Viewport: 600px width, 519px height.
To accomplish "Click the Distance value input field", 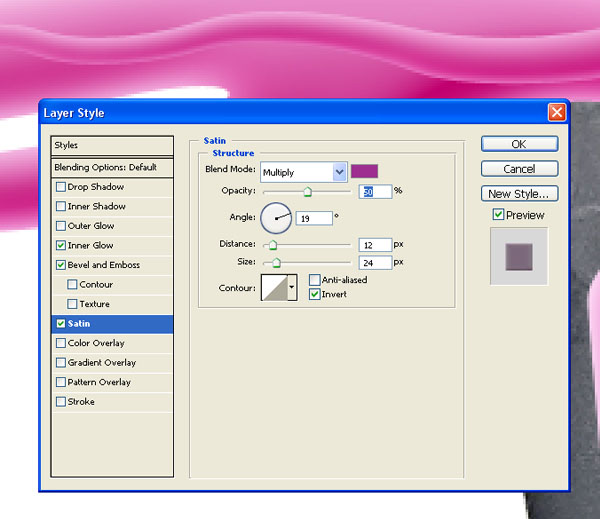I will click(x=375, y=245).
